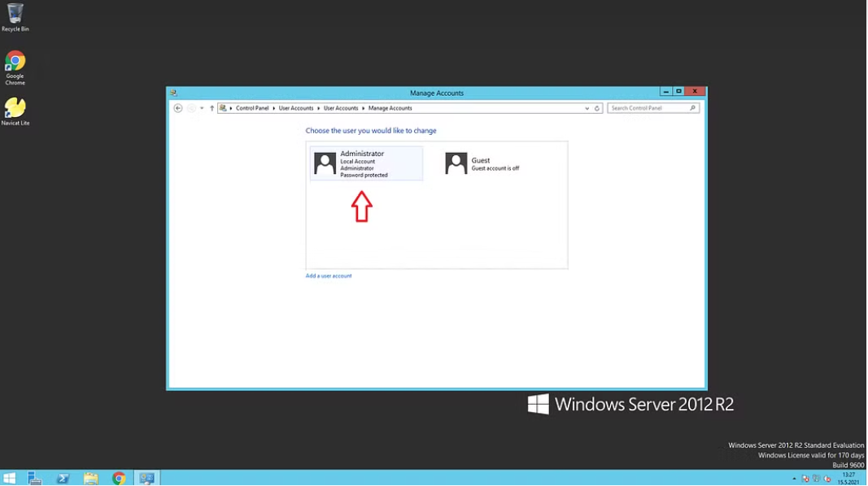Show hidden tray icons arrow
Image resolution: width=868 pixels, height=486 pixels.
point(794,479)
